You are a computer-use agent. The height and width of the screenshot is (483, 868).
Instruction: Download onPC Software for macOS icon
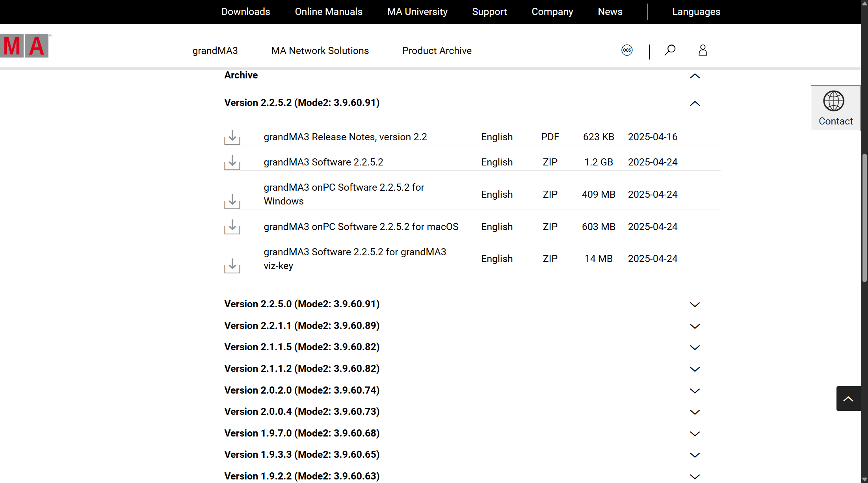click(232, 227)
